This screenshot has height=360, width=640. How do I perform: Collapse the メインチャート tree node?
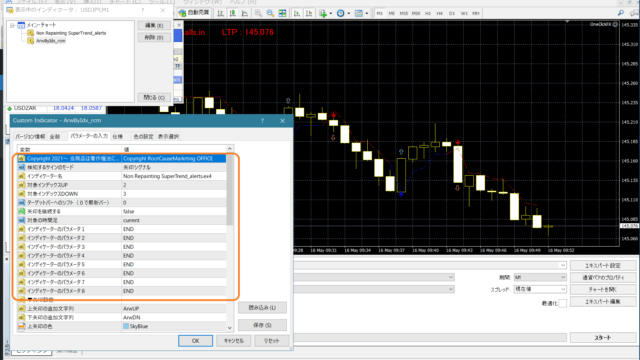[13, 25]
